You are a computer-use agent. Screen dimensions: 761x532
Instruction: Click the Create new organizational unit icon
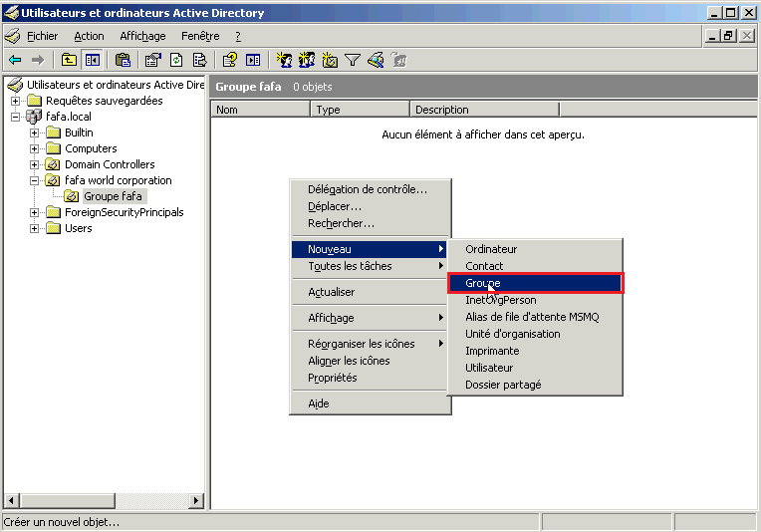[x=330, y=60]
